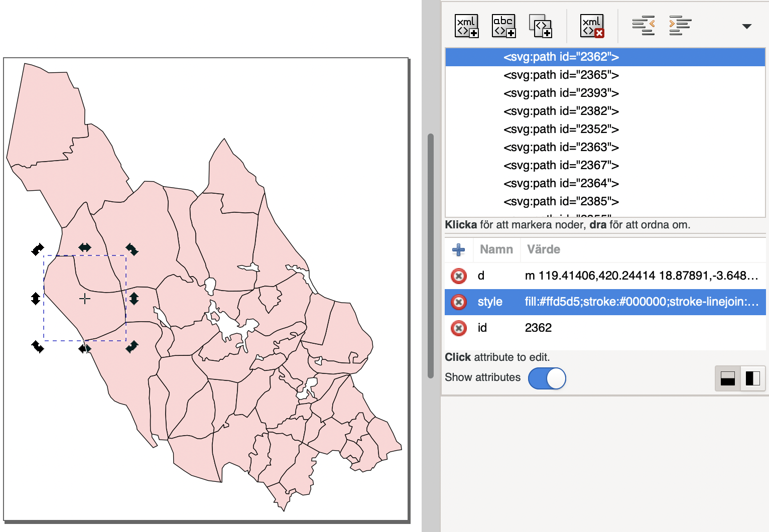
Task: Select the svg:path id="2385" node
Action: click(x=605, y=201)
